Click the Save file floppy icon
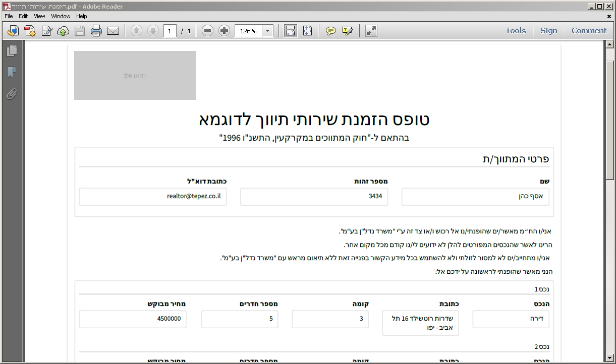The width and height of the screenshot is (616, 364). click(x=80, y=31)
